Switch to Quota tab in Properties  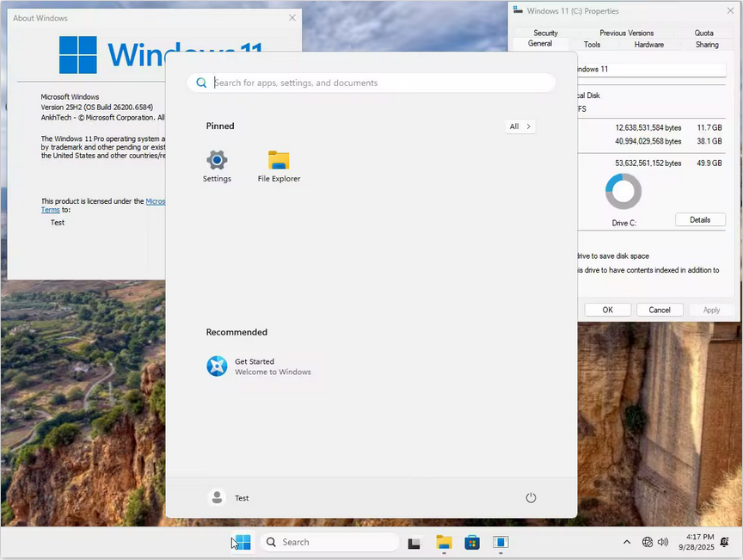pyautogui.click(x=703, y=34)
